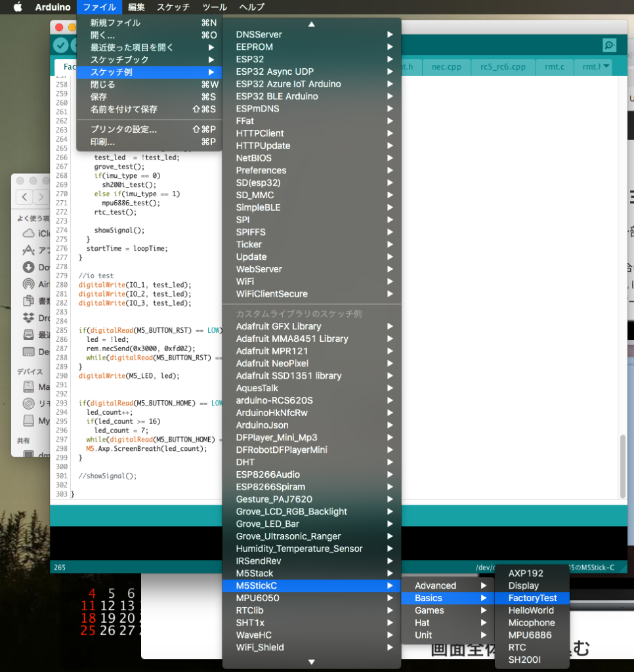Select FactoryTest from the Basics submenu

pos(532,598)
